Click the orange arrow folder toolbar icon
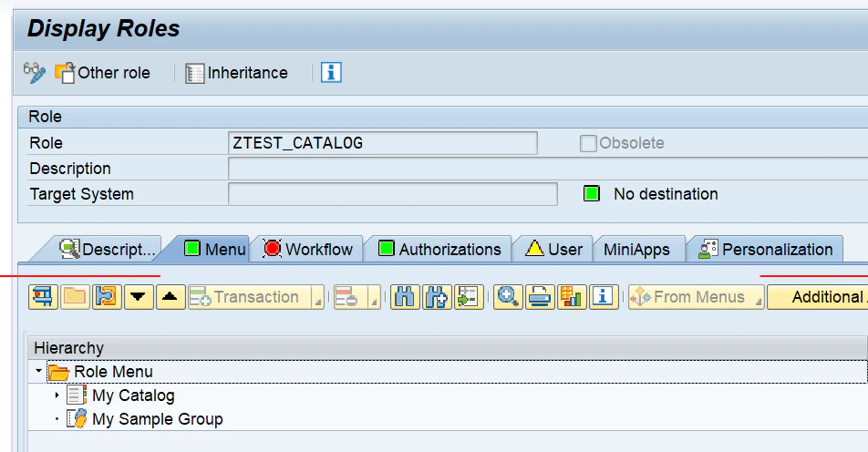The height and width of the screenshot is (452, 868). [107, 297]
